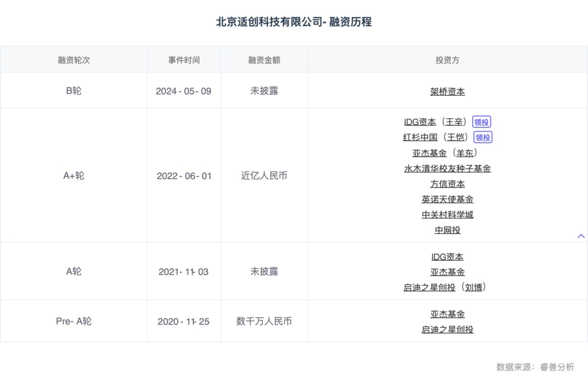The width and height of the screenshot is (588, 391).
Task: Open 启迪之星创投 link in Pre-A轮 row
Action: pos(448,329)
